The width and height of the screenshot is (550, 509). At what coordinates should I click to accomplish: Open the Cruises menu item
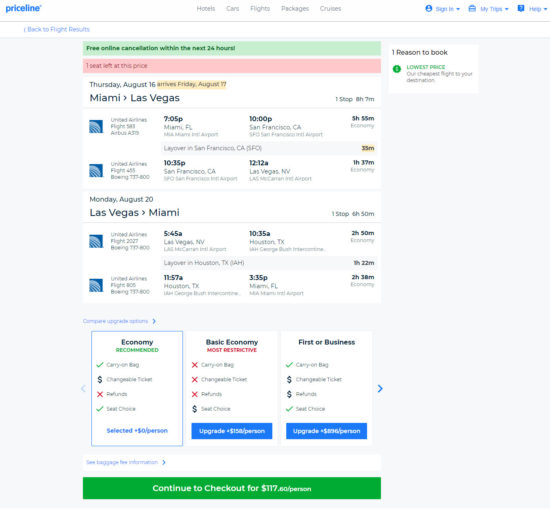[330, 8]
